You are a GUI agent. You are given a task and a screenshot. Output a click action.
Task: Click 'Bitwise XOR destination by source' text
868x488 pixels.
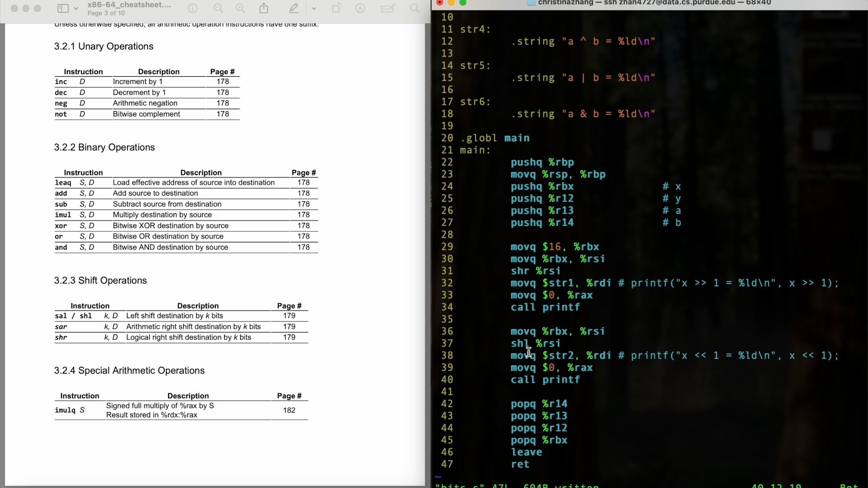point(170,225)
